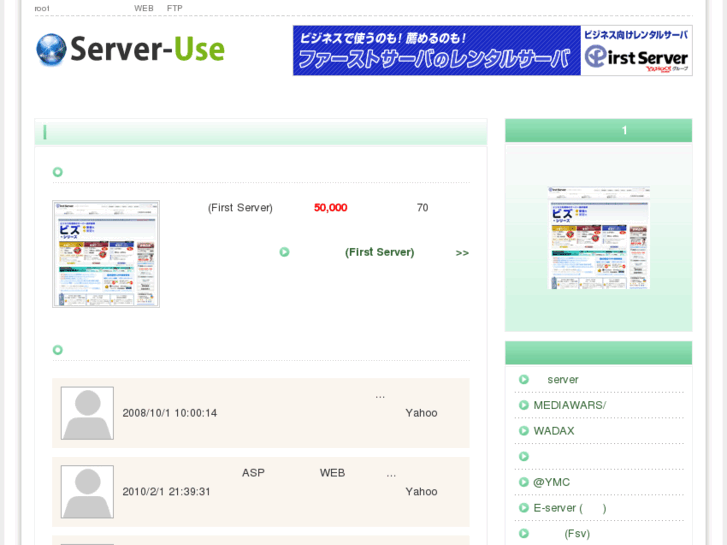Click the 2008/10/1 10:00:14 timestamp
This screenshot has width=727, height=545.
(170, 413)
